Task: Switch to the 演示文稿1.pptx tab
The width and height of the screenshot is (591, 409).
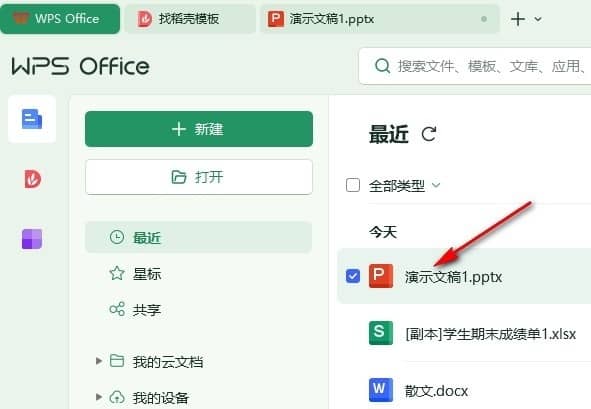Action: [x=380, y=19]
